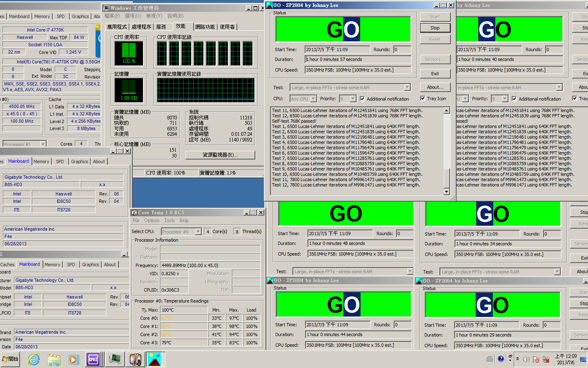Click the taskbar clock showing 12:09
The height and width of the screenshot is (368, 588).
click(566, 359)
